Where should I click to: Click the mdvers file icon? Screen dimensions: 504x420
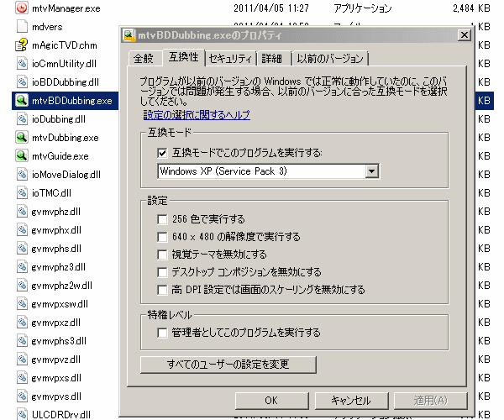pos(22,26)
